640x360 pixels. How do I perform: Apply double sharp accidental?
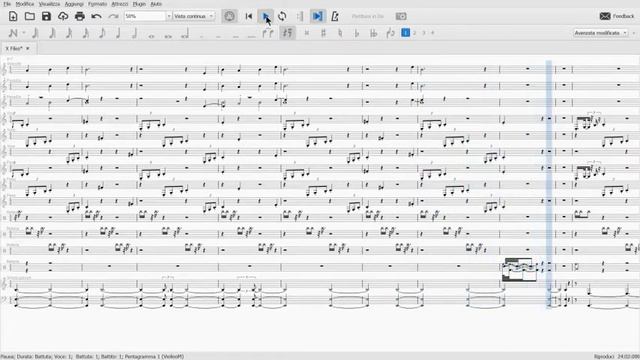coord(307,33)
